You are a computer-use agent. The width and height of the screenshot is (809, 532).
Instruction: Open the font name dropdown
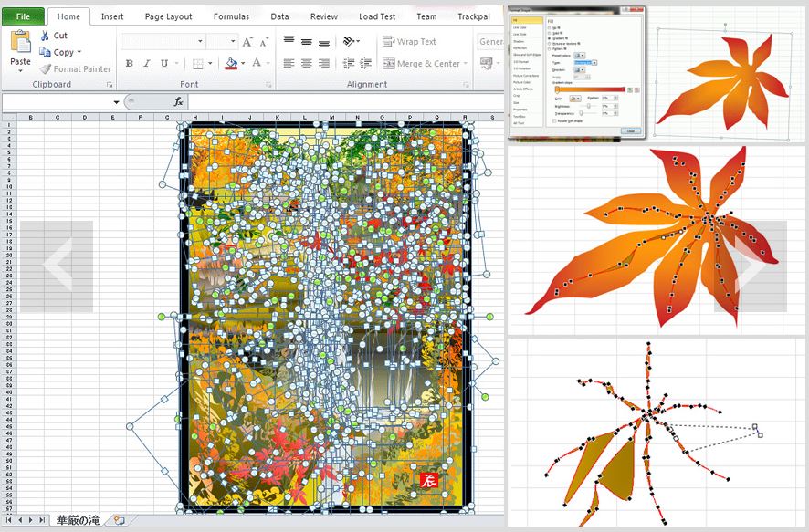tap(200, 42)
